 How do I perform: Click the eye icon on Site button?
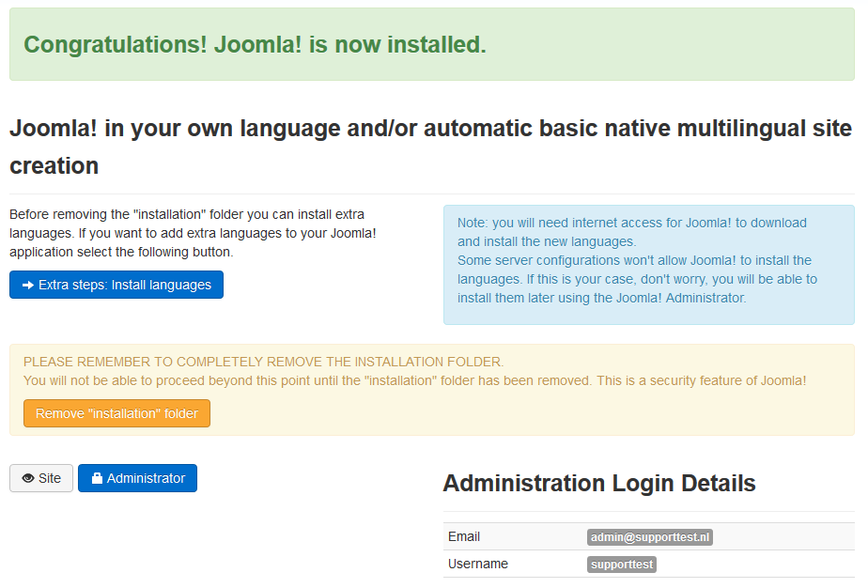click(27, 478)
